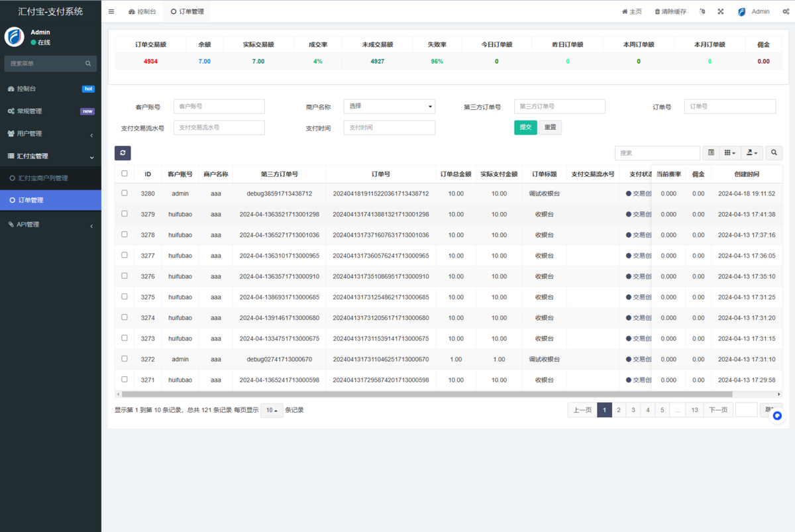The width and height of the screenshot is (795, 532).
Task: Collapse 汇付宝管理 in the sidebar
Action: pyautogui.click(x=50, y=156)
